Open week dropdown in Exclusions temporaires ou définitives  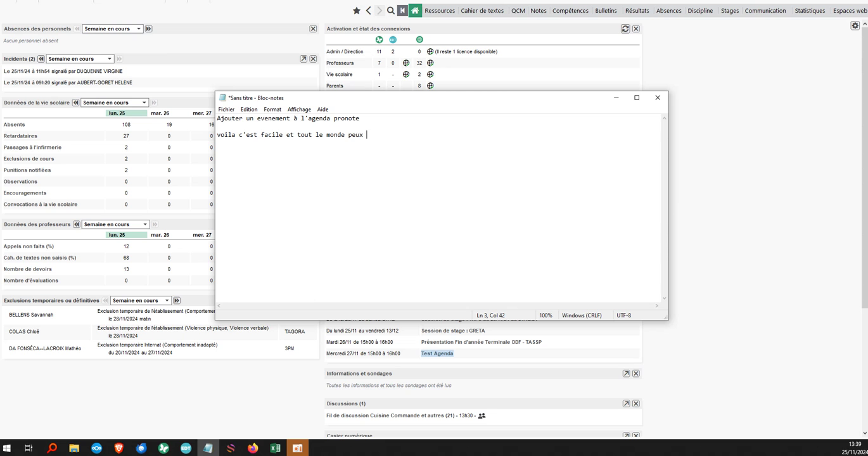141,301
